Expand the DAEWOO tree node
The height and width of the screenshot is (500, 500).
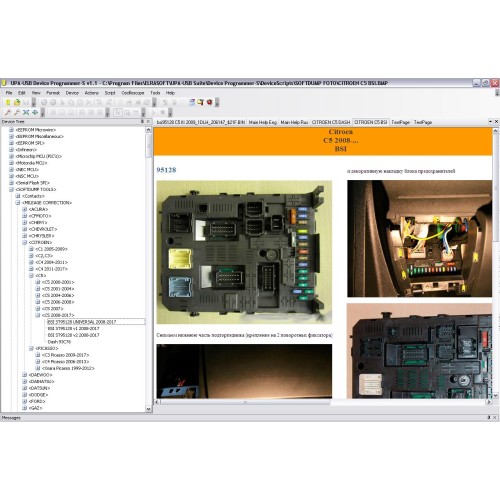click(25, 375)
